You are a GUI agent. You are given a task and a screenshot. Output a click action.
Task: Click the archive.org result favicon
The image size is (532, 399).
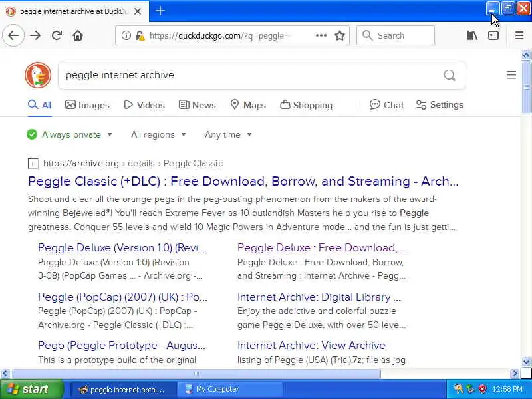coord(33,164)
